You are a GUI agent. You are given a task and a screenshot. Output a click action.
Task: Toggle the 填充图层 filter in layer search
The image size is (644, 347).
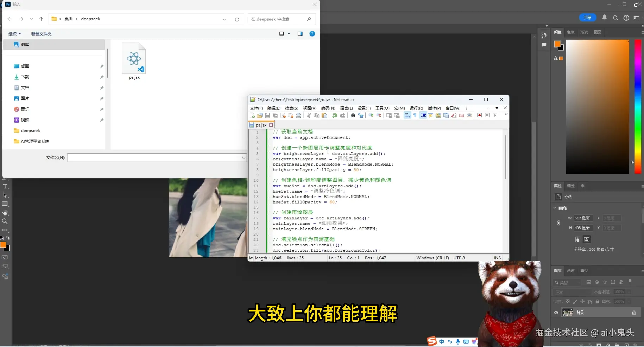(x=596, y=282)
